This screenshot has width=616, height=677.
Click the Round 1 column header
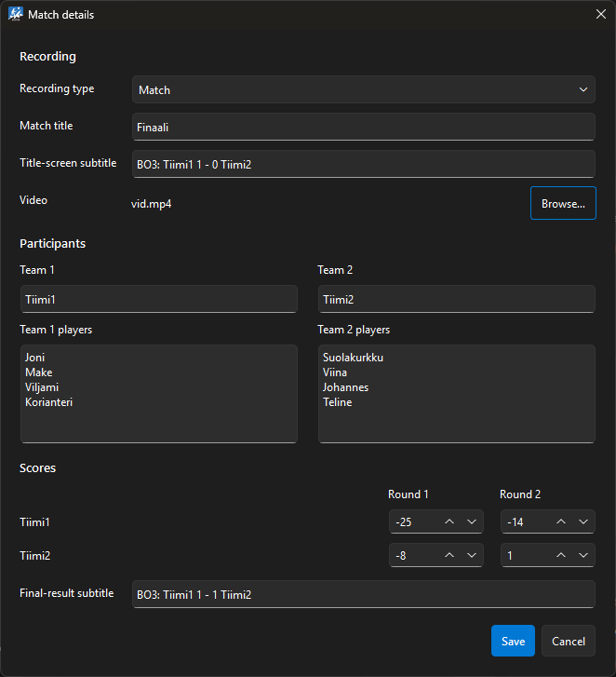(408, 494)
